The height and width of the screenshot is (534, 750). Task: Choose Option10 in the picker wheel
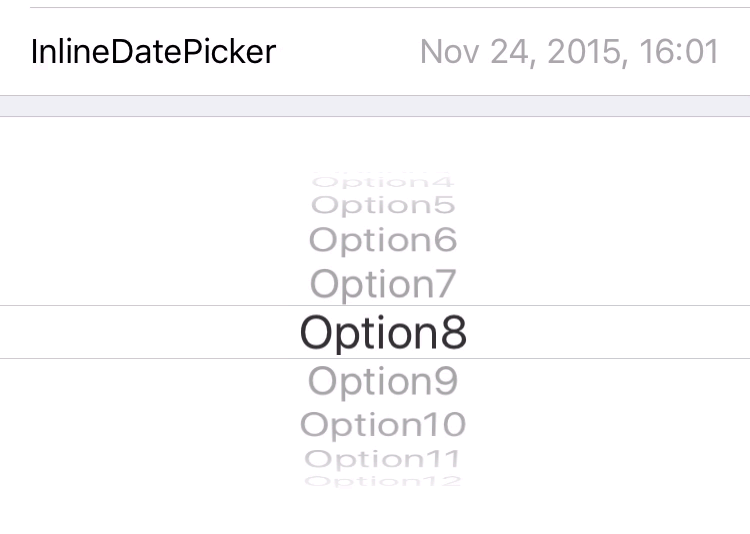[383, 425]
